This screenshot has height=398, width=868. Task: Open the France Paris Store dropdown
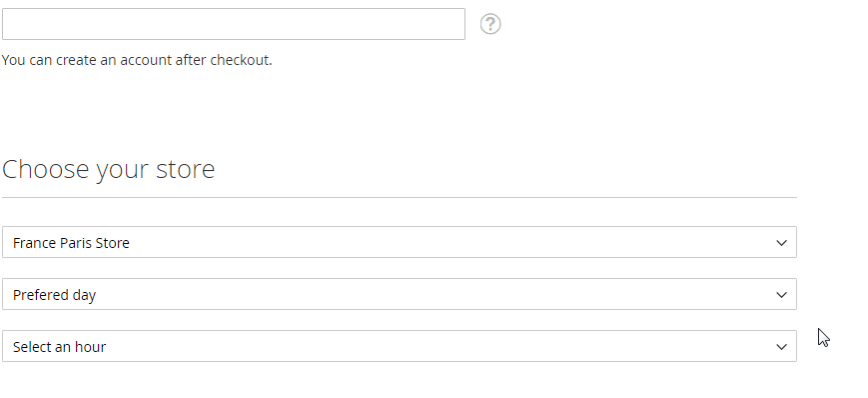point(400,242)
